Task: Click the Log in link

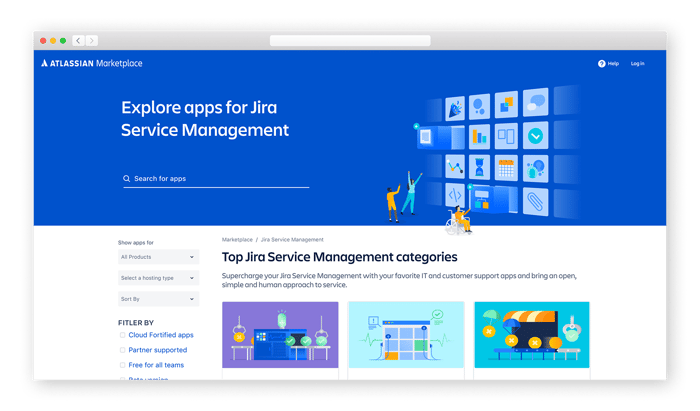Action: pyautogui.click(x=638, y=64)
